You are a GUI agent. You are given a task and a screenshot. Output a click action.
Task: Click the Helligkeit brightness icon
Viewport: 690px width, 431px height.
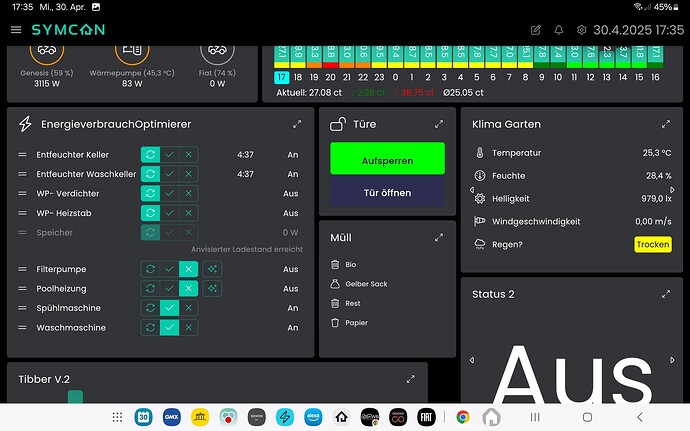pos(480,199)
